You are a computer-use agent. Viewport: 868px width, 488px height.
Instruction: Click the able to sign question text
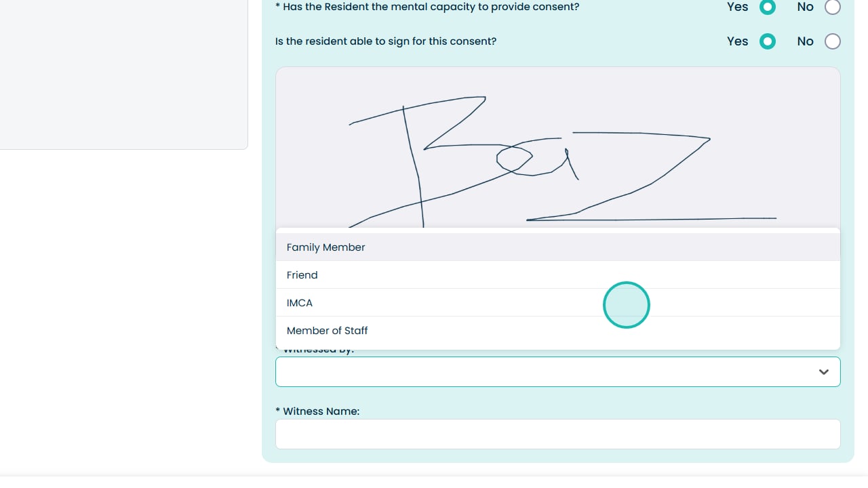(386, 41)
